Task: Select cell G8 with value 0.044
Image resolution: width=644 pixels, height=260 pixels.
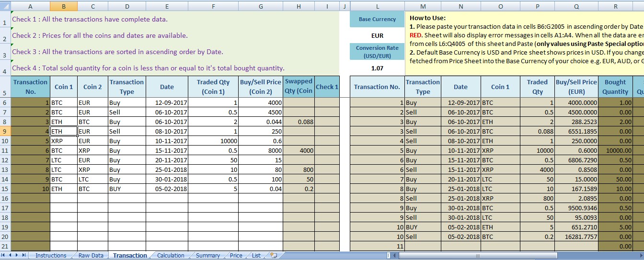Action: click(261, 122)
